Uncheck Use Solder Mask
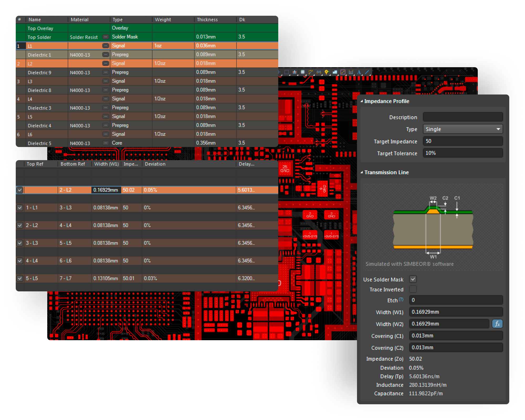This screenshot has width=525, height=420. tap(413, 279)
